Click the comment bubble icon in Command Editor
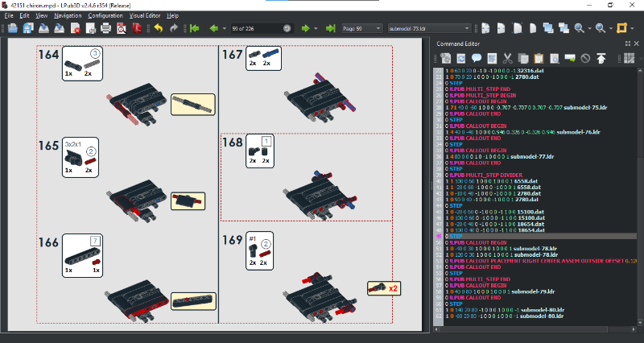 [477, 58]
